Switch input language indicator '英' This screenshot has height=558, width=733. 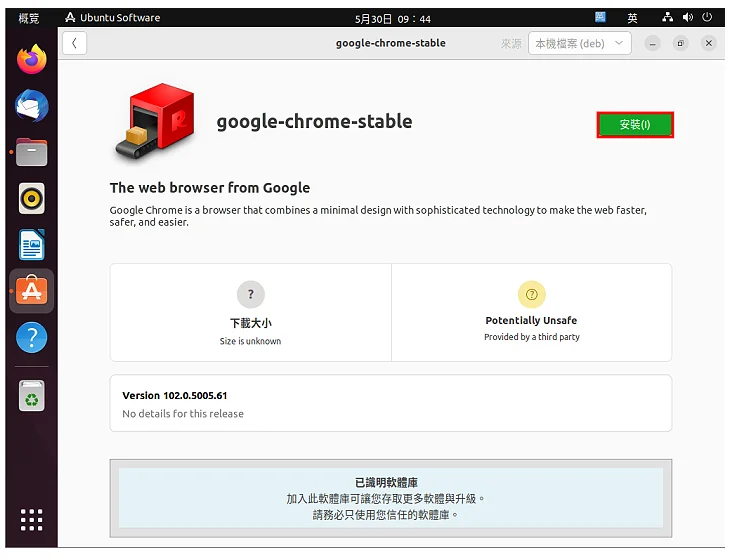pos(632,18)
